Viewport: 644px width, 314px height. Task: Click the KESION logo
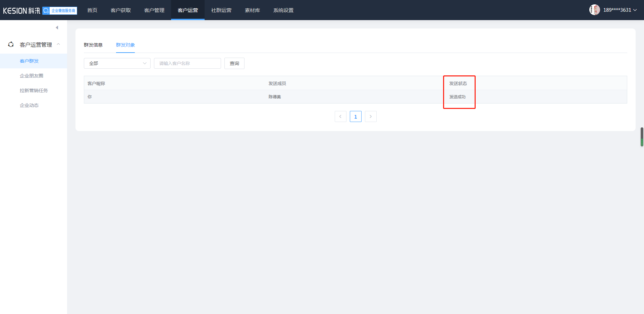tap(21, 11)
